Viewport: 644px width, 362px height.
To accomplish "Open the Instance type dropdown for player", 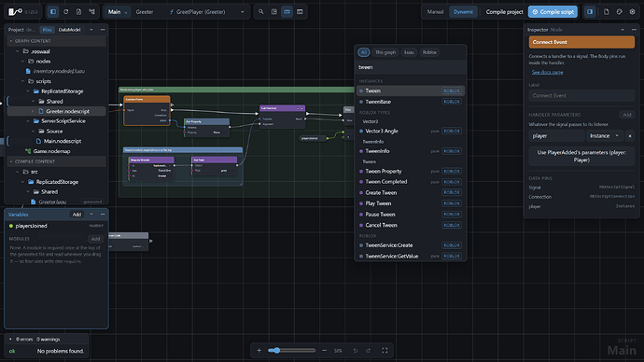I will [x=604, y=136].
